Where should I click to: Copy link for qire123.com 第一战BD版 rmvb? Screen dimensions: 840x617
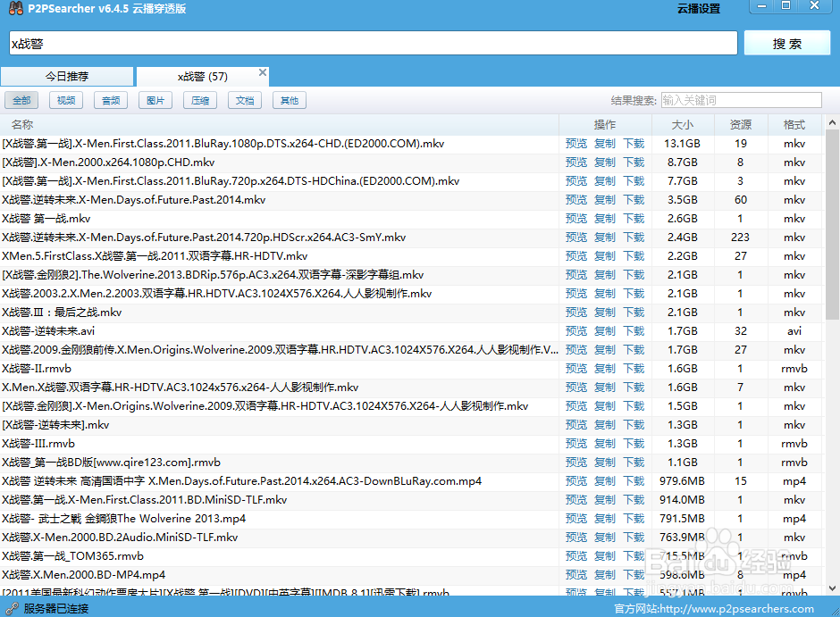pyautogui.click(x=605, y=462)
